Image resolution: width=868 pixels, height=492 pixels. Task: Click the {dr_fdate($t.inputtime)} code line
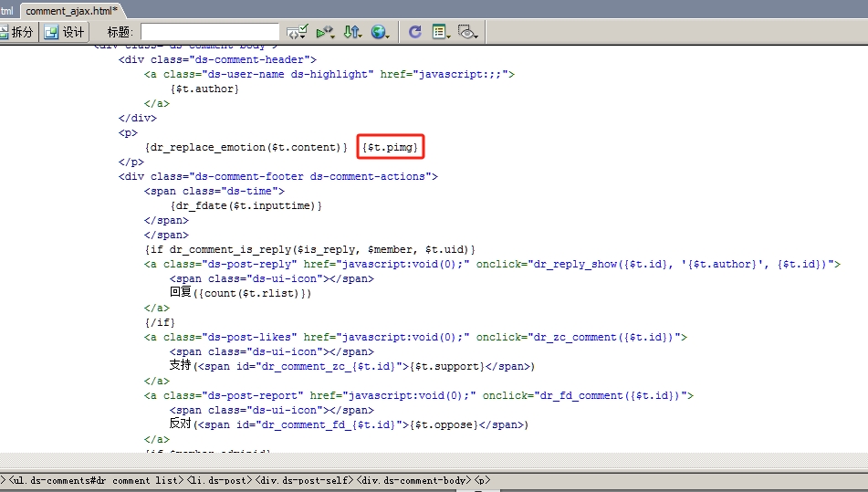click(246, 205)
